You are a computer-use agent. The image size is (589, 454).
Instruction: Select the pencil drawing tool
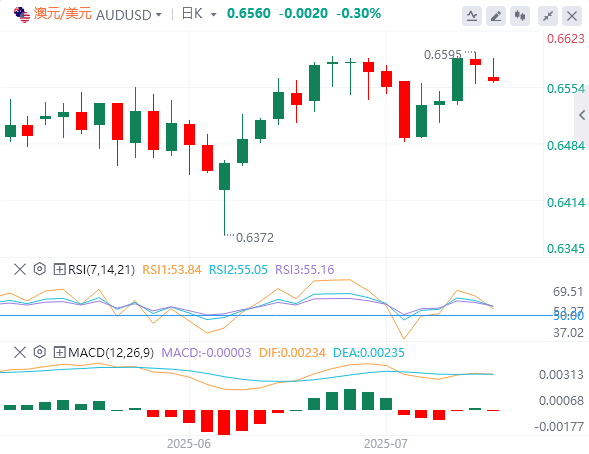click(496, 16)
